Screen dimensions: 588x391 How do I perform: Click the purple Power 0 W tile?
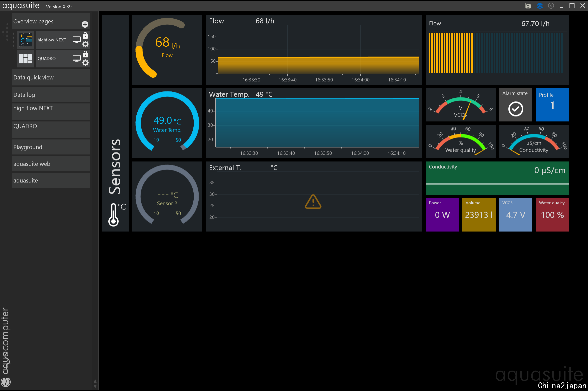pos(442,215)
